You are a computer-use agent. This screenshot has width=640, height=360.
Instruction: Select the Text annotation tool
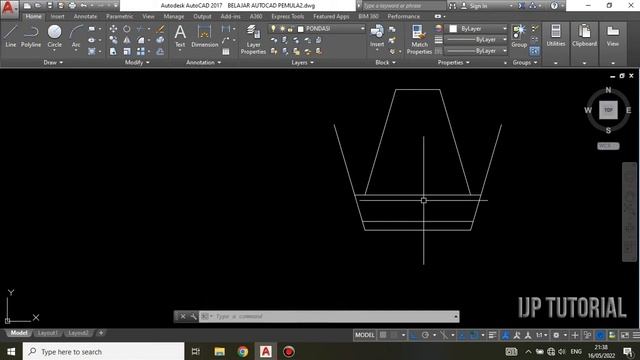(180, 36)
